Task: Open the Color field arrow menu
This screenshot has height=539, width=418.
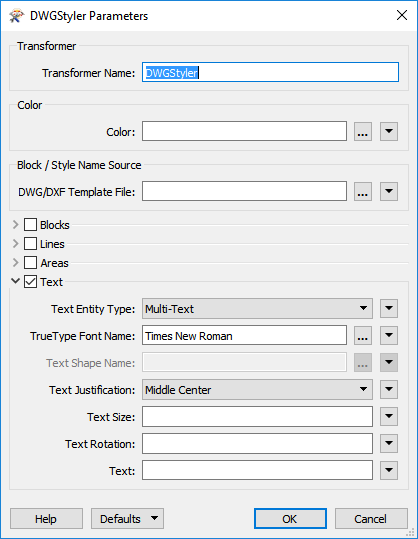Action: 389,131
